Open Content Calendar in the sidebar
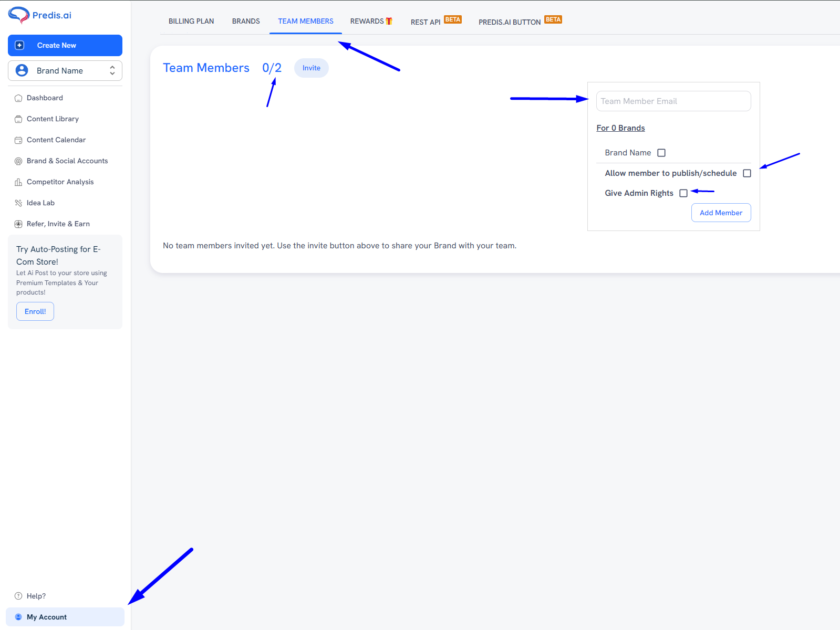The height and width of the screenshot is (630, 840). pos(65,140)
